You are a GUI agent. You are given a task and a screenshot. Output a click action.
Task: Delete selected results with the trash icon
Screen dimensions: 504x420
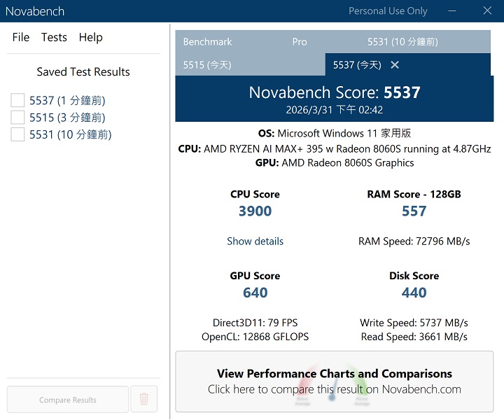tap(144, 399)
